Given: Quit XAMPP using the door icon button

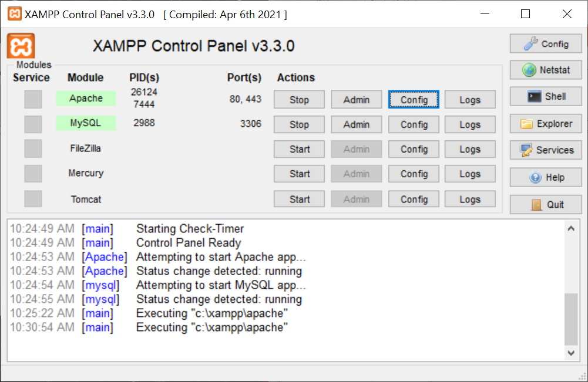Looking at the screenshot, I should pos(546,204).
